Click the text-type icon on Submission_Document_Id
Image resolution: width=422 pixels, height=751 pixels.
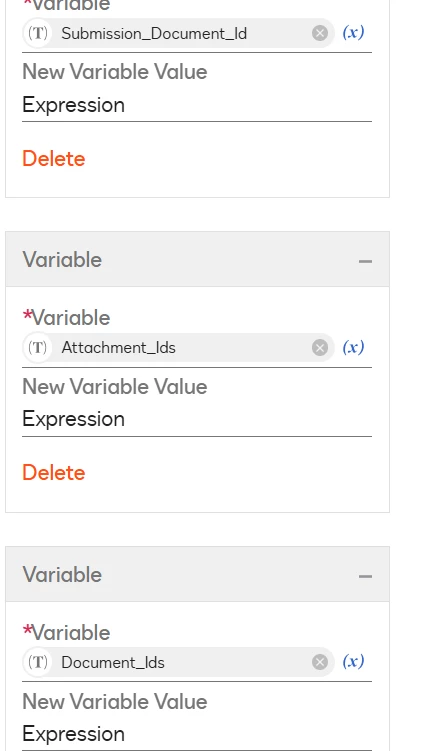click(x=37, y=33)
